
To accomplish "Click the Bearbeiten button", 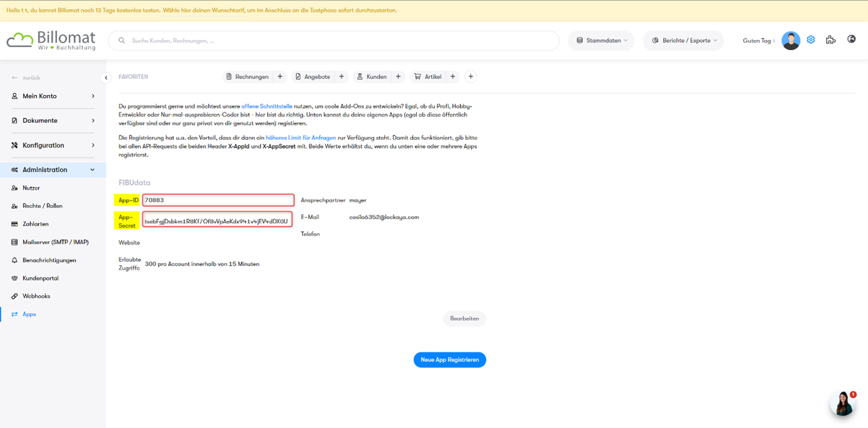I will [x=464, y=318].
